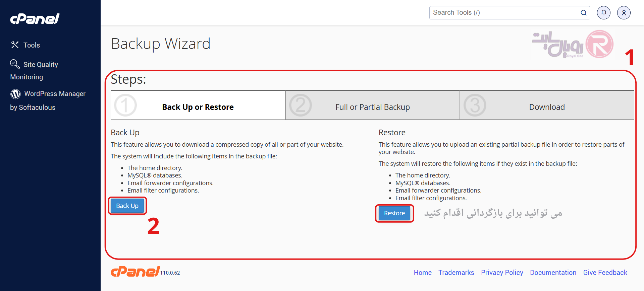Viewport: 644px width, 291px height.
Task: Focus the Search Tools input field
Action: 505,13
